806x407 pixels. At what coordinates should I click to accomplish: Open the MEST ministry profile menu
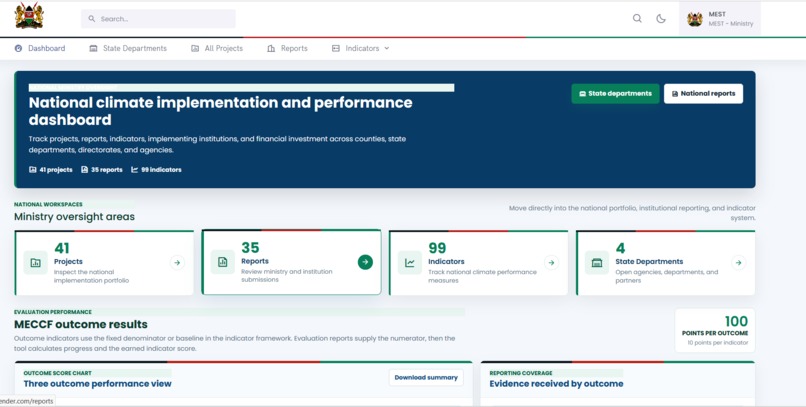pos(720,18)
